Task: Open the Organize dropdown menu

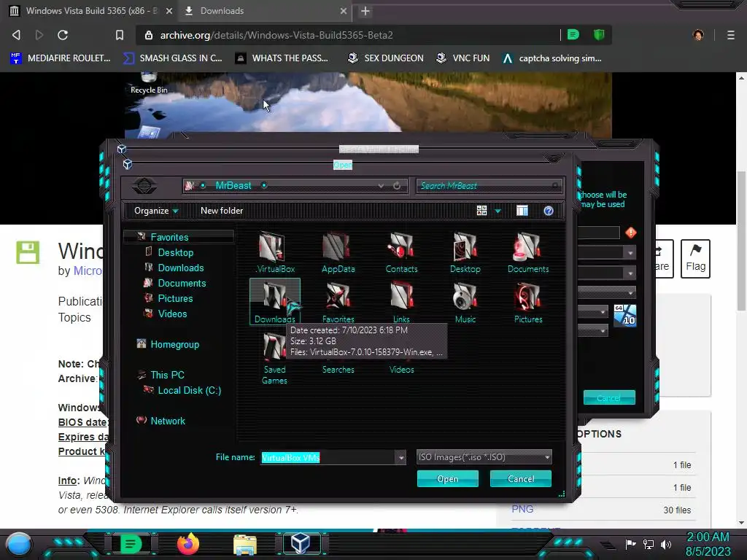Action: (156, 211)
